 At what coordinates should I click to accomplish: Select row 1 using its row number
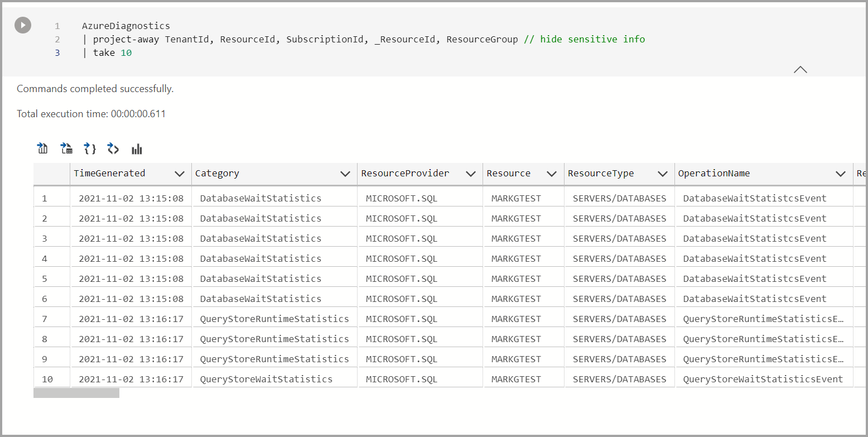pyautogui.click(x=45, y=198)
